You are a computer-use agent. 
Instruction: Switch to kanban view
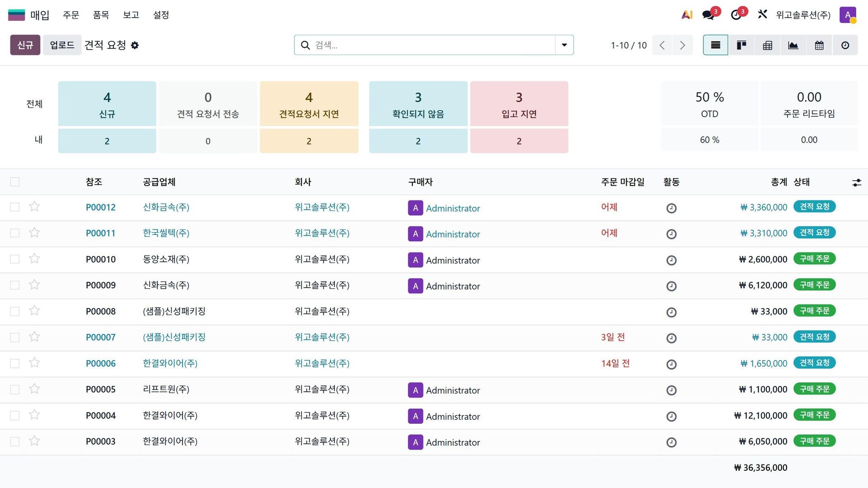coord(741,45)
